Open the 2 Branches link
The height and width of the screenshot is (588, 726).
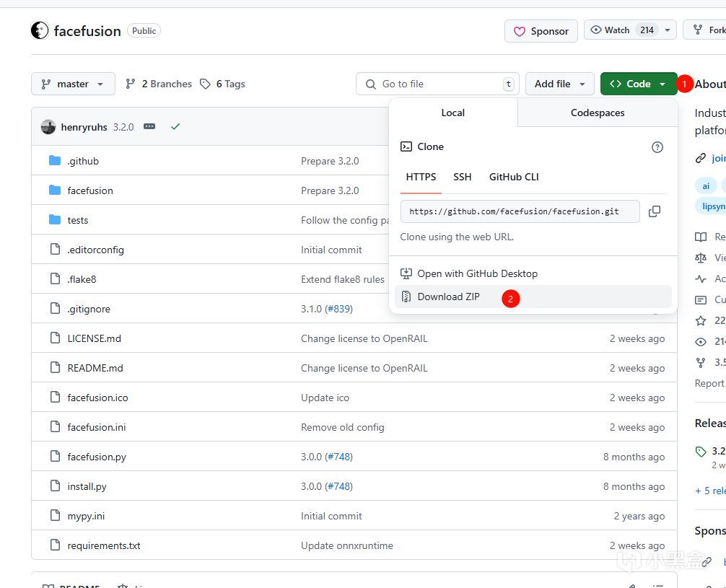click(x=158, y=84)
